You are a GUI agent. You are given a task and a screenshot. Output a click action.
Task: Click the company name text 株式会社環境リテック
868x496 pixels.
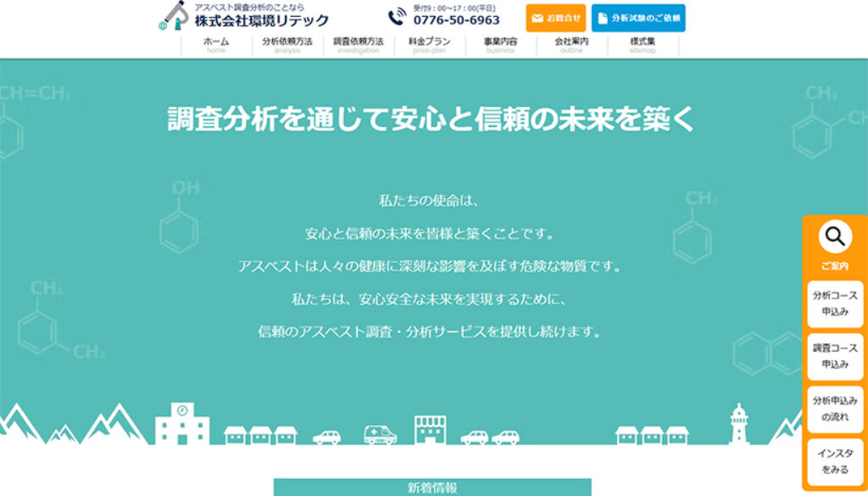point(262,21)
